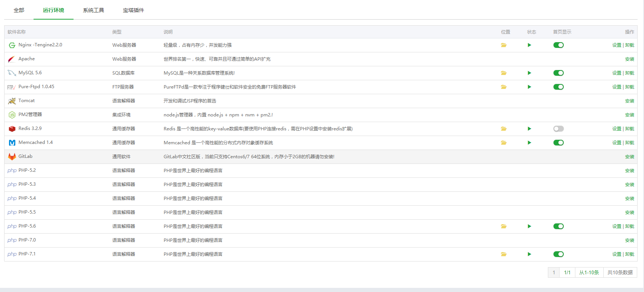Open the PHP-7.1 folder location icon
This screenshot has width=644, height=292.
(504, 254)
